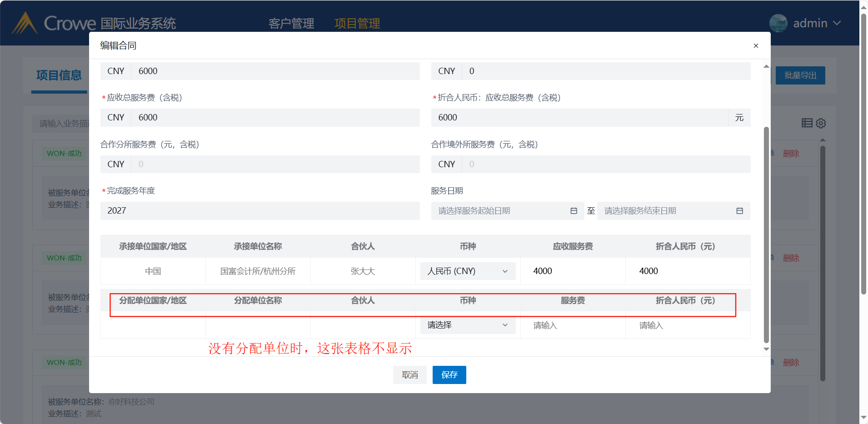Click the 完成服务年度 field showing 2027
868x424 pixels.
(260, 211)
